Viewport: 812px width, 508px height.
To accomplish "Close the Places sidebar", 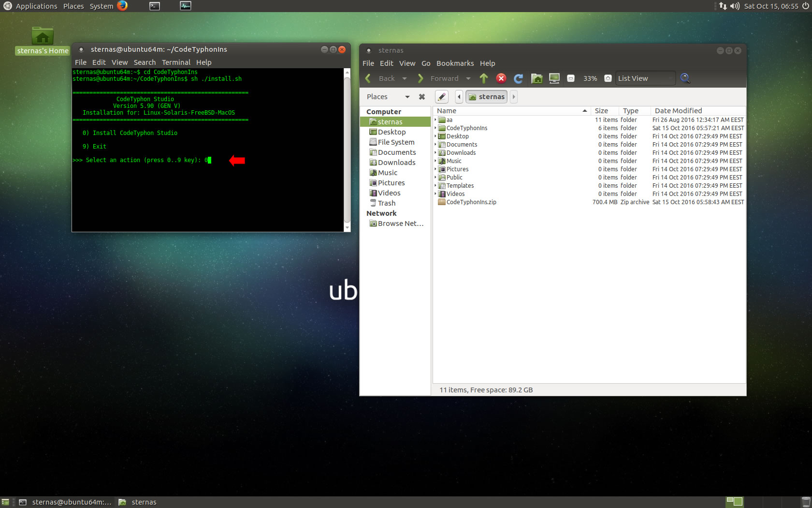I will 422,97.
